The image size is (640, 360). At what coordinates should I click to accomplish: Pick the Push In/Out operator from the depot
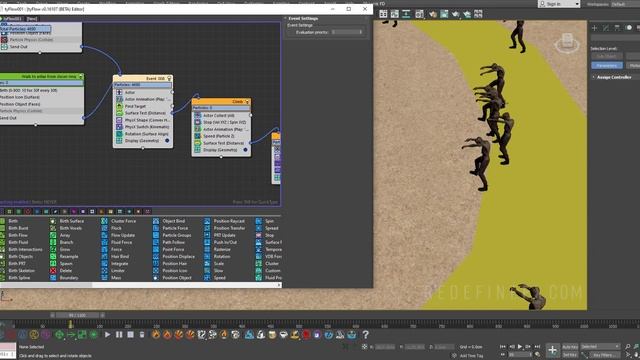[x=221, y=242]
